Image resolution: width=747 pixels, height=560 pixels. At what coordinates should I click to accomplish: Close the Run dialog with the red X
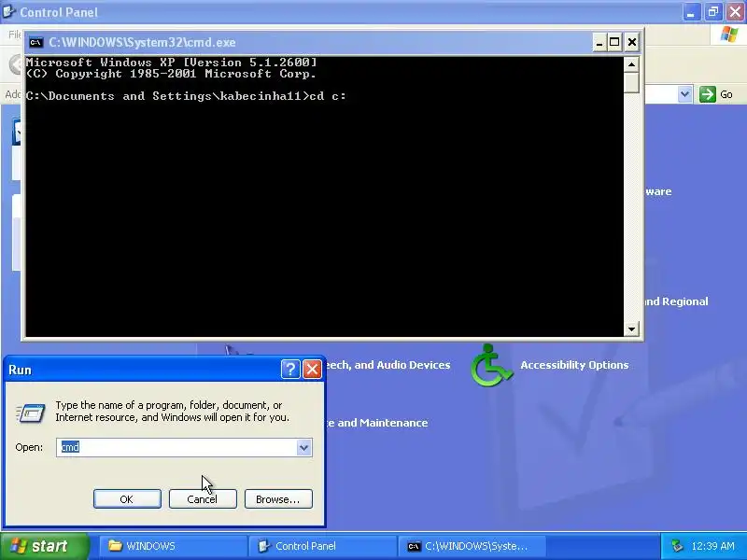click(x=312, y=369)
